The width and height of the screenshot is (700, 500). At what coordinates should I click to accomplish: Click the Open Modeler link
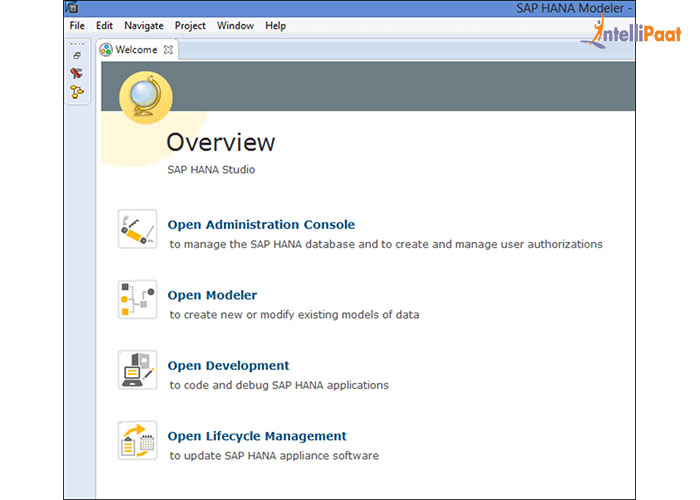pyautogui.click(x=212, y=295)
